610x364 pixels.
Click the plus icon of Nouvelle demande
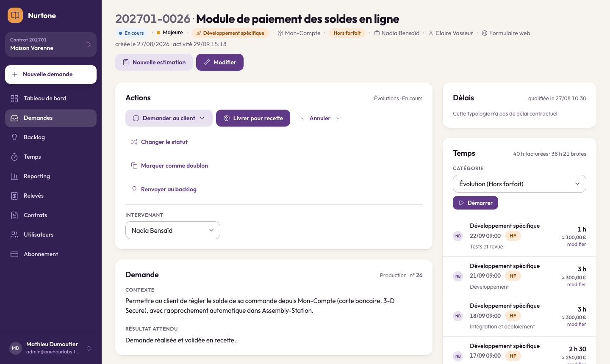tap(15, 74)
